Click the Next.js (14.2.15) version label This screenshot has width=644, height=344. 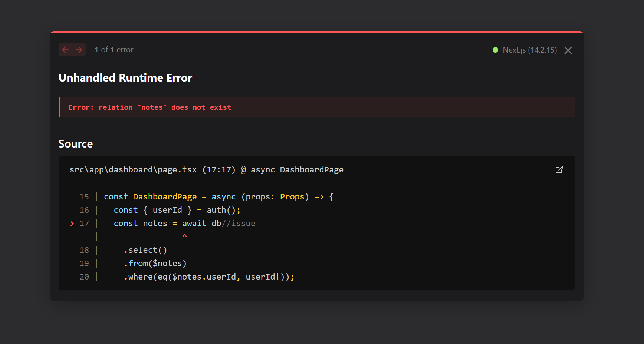(530, 50)
